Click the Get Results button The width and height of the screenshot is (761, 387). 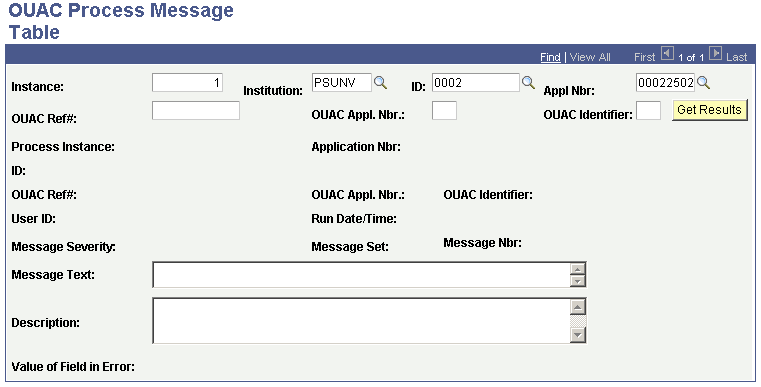(710, 110)
